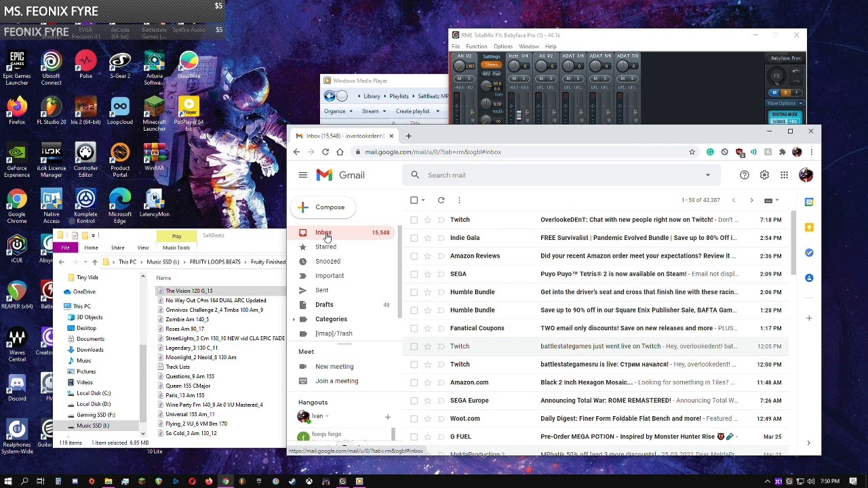Open the Minecraft Launcher desktop icon

tap(154, 114)
